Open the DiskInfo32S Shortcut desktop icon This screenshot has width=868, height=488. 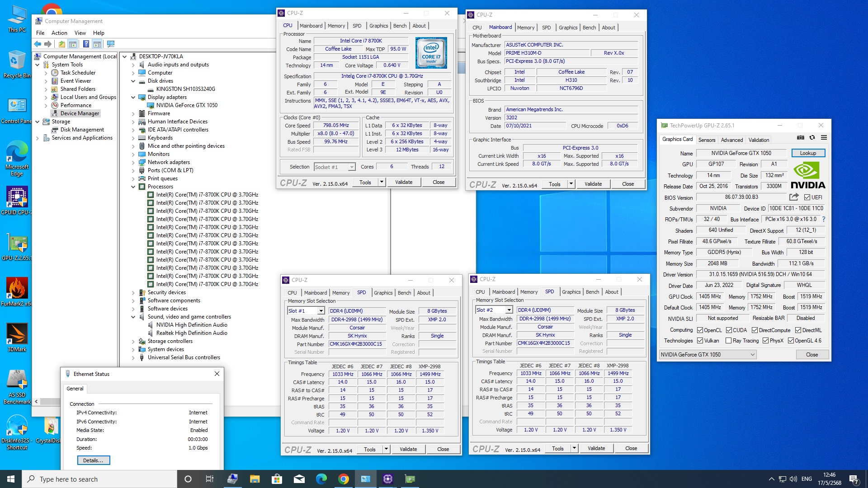17,432
